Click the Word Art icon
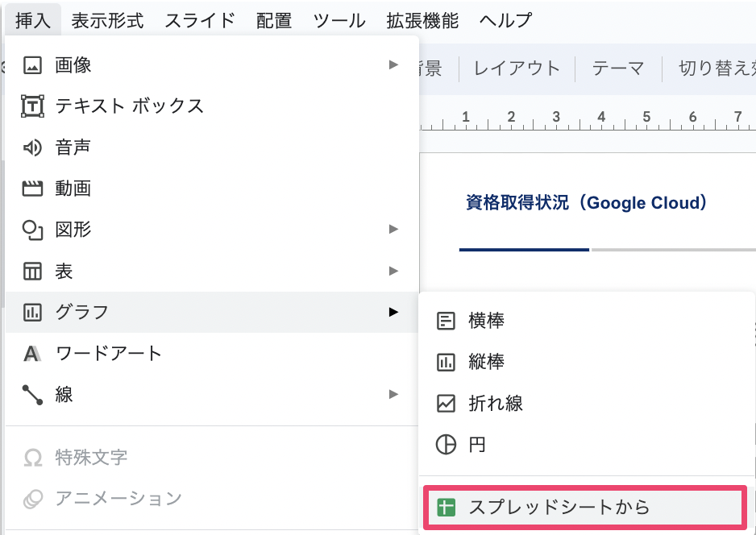The image size is (756, 535). click(x=32, y=353)
